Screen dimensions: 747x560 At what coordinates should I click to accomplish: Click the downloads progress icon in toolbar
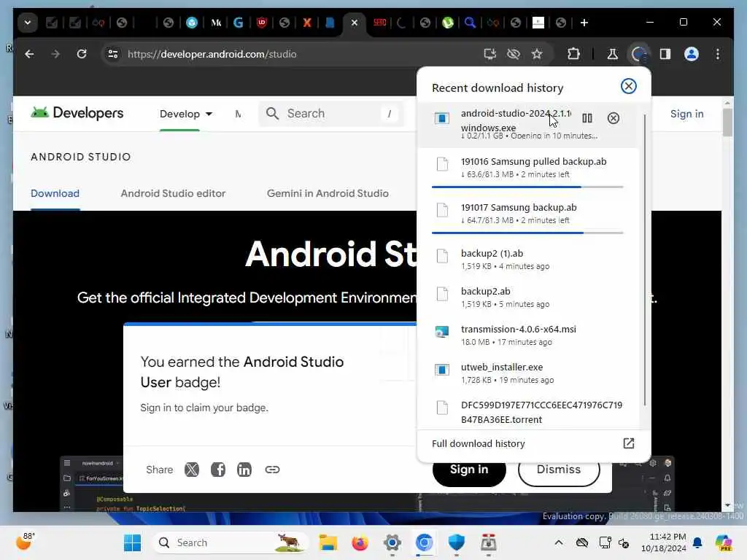click(x=639, y=54)
